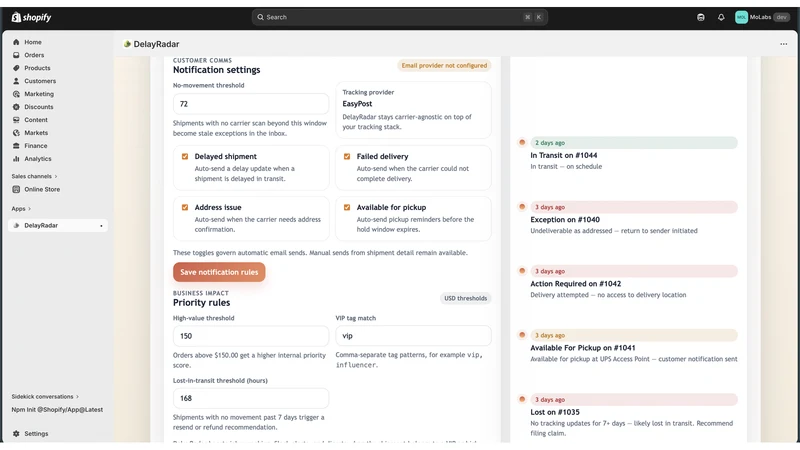Click Save notification rules button
Viewport: 800px width, 450px height.
coord(219,272)
